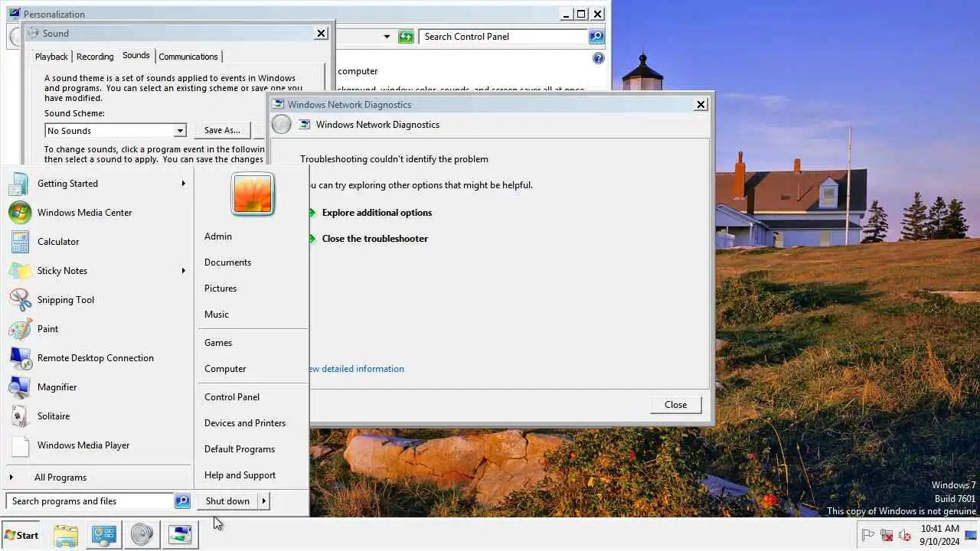Image resolution: width=980 pixels, height=551 pixels.
Task: Open Music from Start menu
Action: (x=217, y=315)
